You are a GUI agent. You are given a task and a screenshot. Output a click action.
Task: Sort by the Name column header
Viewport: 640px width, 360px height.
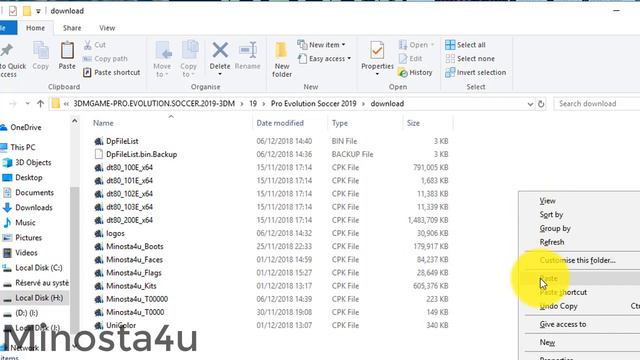[103, 123]
